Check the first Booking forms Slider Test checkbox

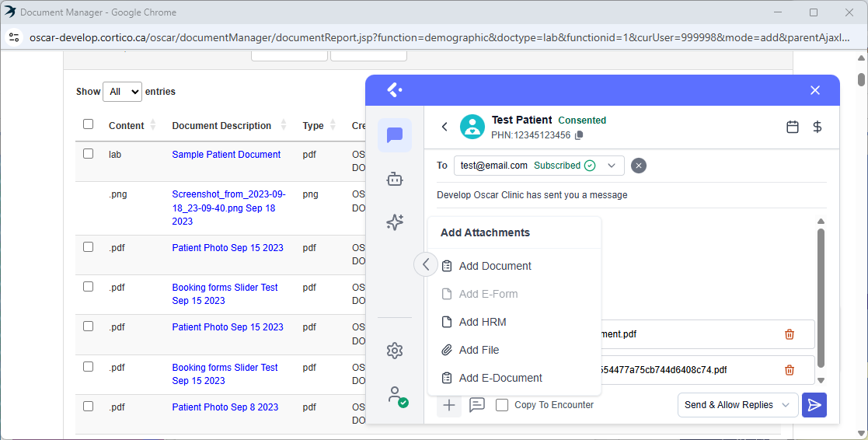88,287
